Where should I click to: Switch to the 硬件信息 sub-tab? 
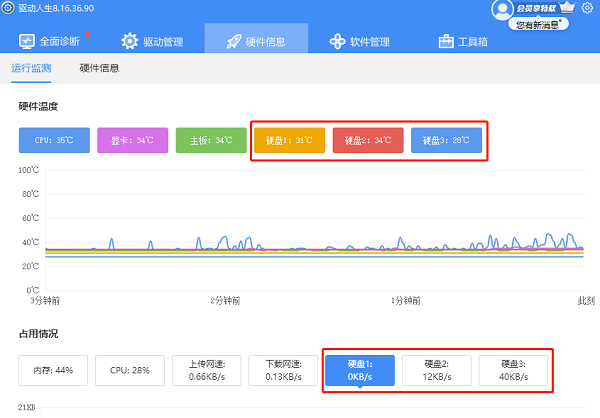point(100,68)
